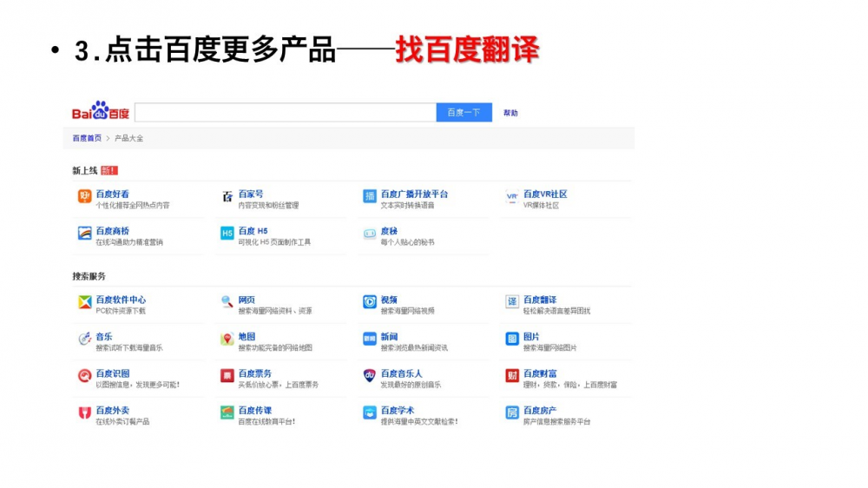Open the 百度翻译 text link

point(540,300)
